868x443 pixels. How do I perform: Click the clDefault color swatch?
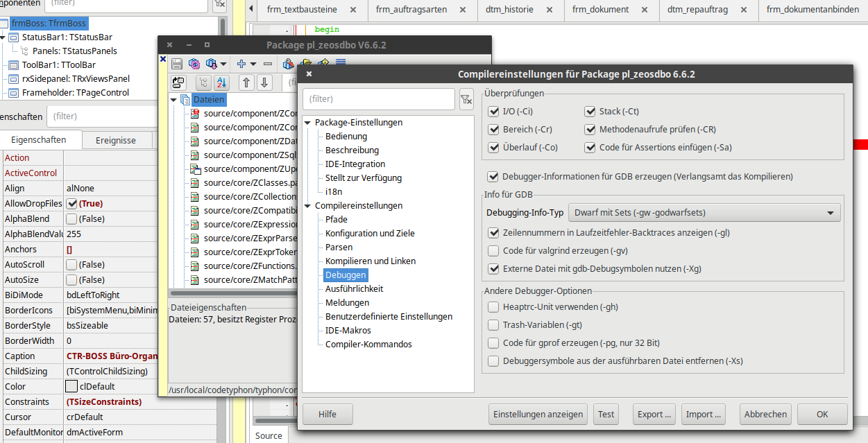coord(71,387)
